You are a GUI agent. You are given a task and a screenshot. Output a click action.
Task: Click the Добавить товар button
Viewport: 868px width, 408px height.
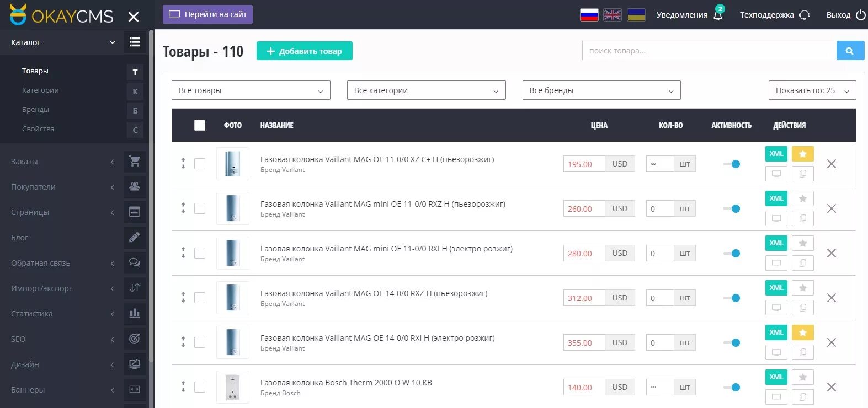305,51
